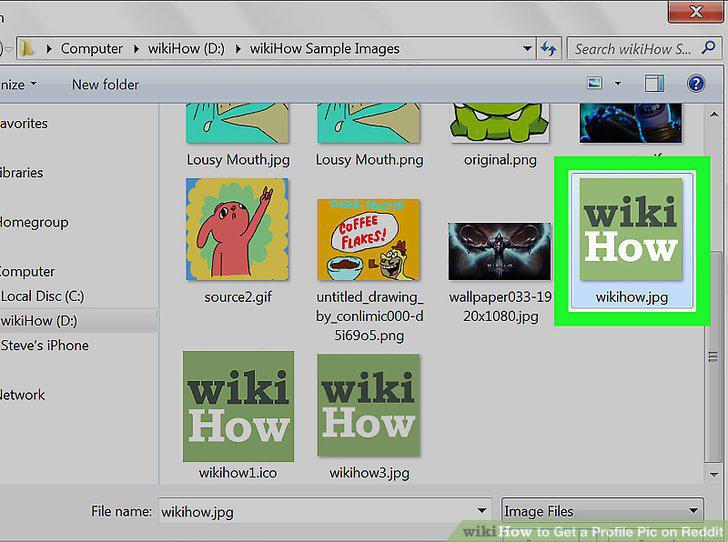Create a New folder
The width and height of the screenshot is (728, 542).
point(105,85)
